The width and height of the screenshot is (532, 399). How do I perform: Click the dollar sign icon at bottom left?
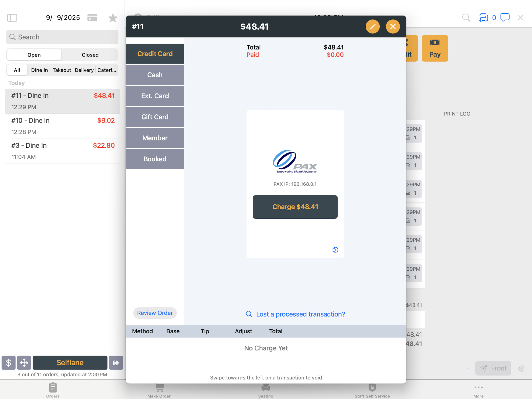[8, 363]
